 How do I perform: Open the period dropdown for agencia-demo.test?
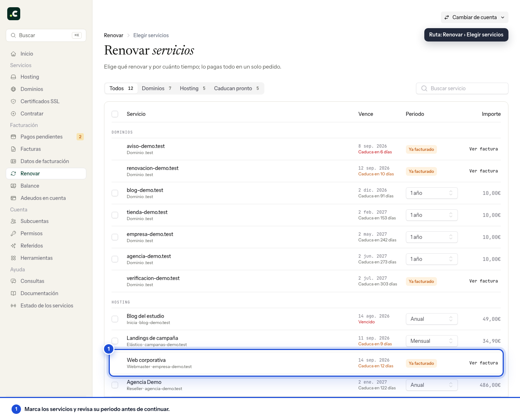[432, 259]
